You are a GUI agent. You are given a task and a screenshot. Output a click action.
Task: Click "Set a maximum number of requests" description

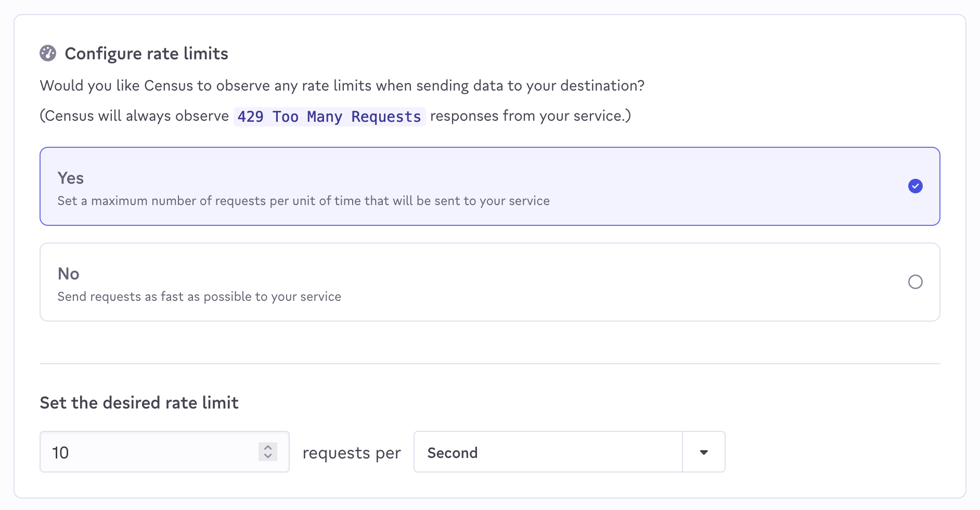pos(303,201)
